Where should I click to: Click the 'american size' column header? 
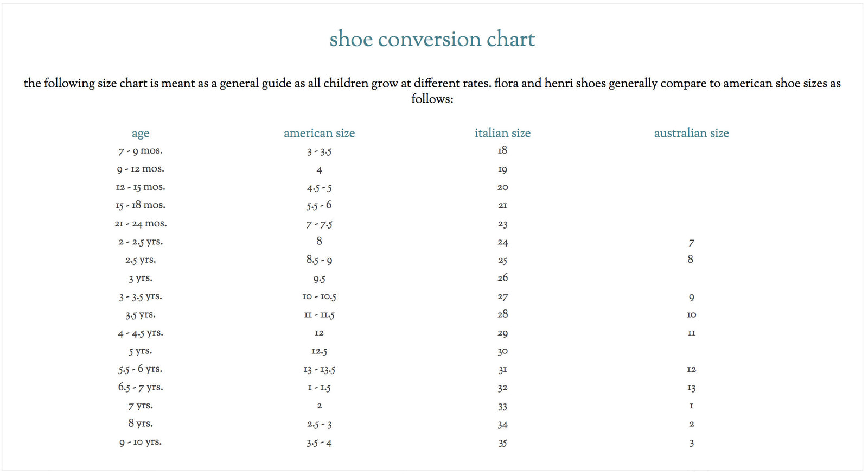(319, 133)
